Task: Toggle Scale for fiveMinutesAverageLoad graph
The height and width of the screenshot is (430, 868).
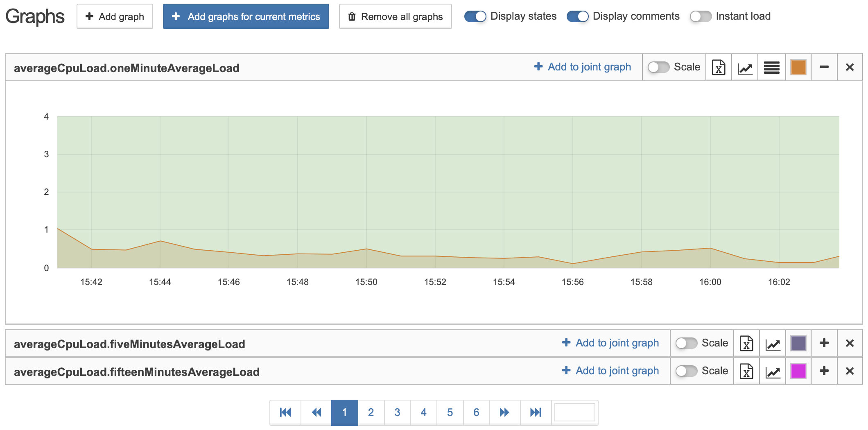Action: pyautogui.click(x=686, y=343)
